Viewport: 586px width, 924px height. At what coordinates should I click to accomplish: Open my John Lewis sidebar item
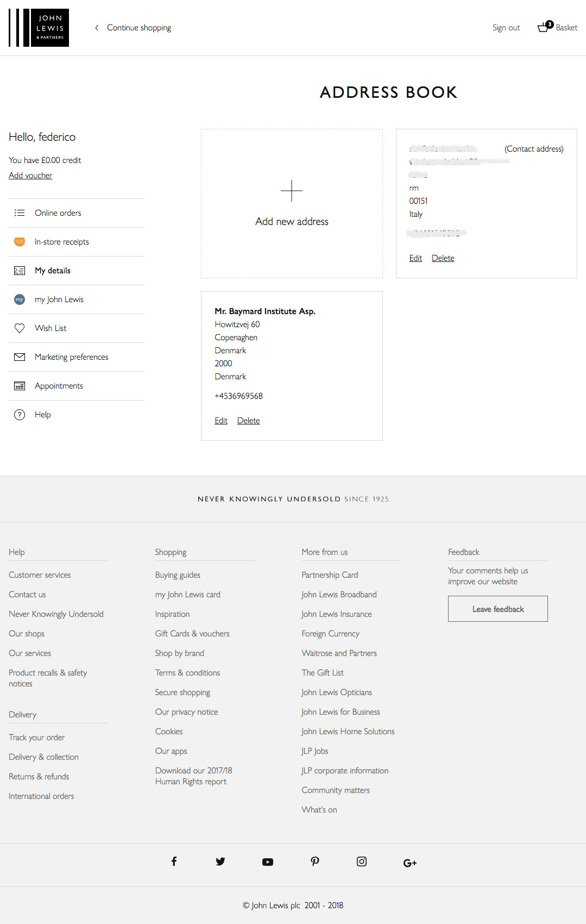coord(77,299)
